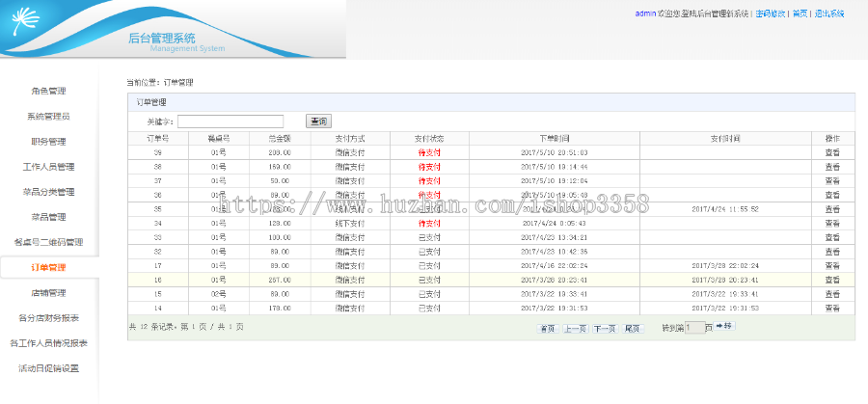Click the 首页 link in top header
The width and height of the screenshot is (868, 404).
point(800,13)
